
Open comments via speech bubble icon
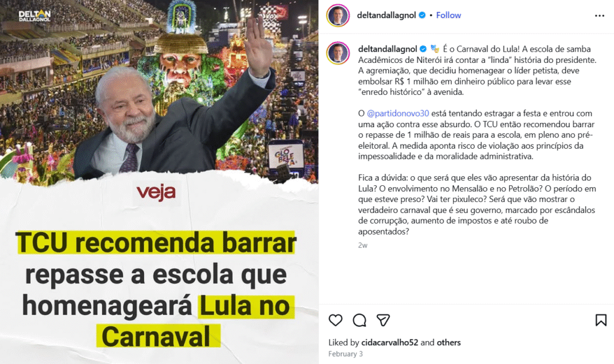(360, 320)
